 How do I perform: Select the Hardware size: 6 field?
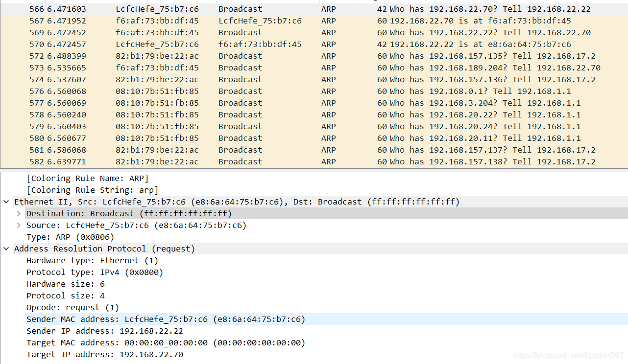65,284
